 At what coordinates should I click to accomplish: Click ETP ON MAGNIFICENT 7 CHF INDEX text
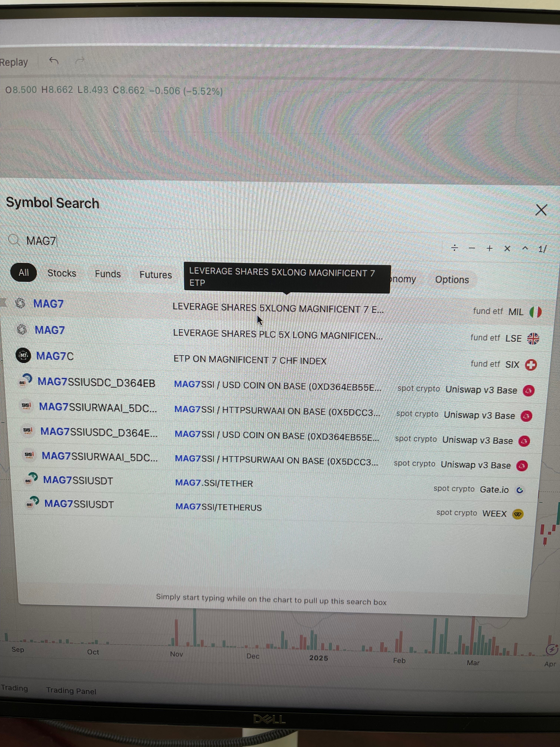250,360
